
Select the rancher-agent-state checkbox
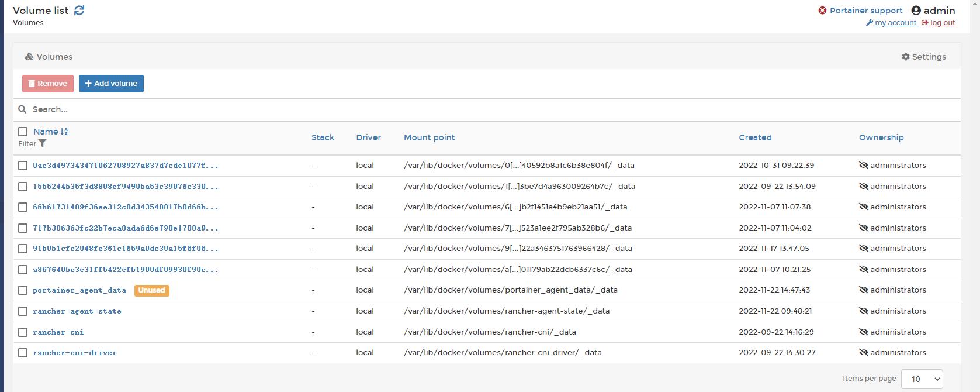click(x=23, y=311)
